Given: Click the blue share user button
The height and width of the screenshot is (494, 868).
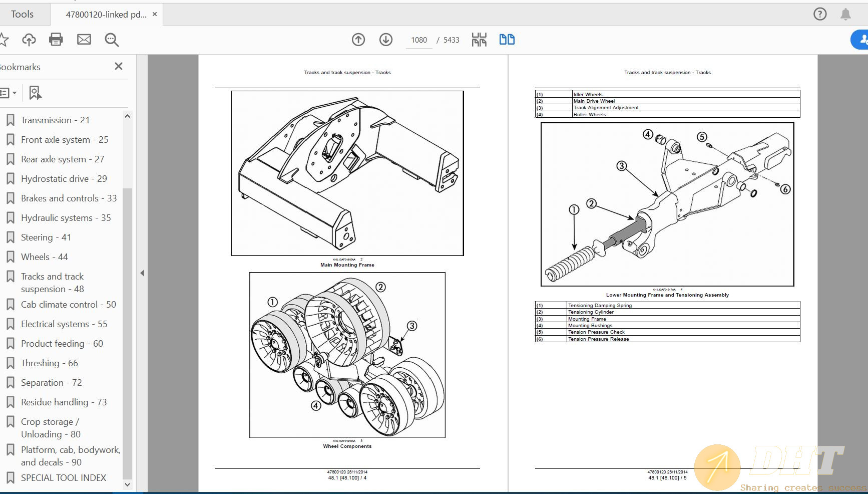Looking at the screenshot, I should point(860,40).
